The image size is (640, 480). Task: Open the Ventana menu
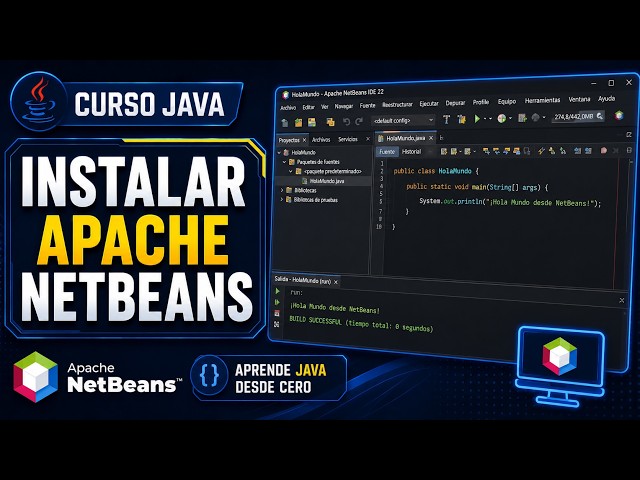point(579,99)
